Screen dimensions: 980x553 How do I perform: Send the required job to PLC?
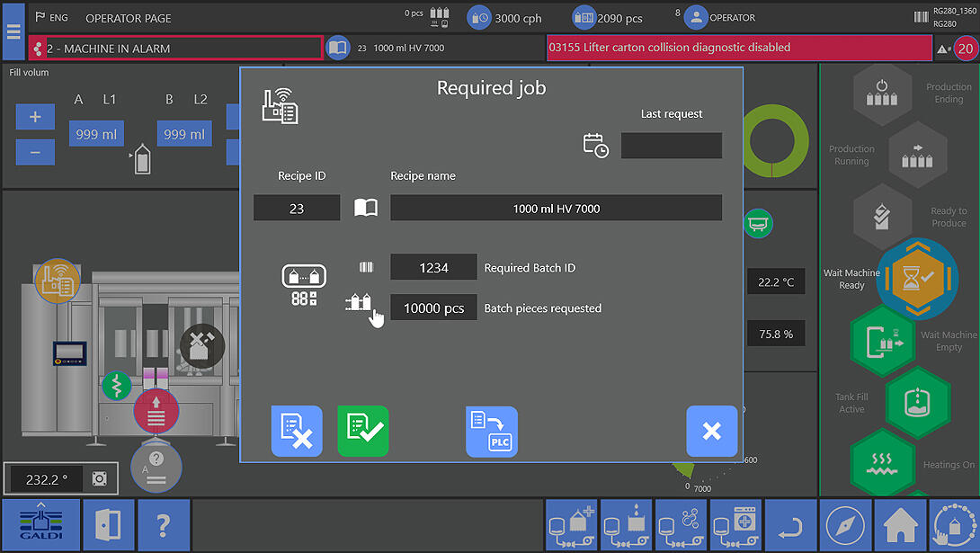(x=492, y=432)
